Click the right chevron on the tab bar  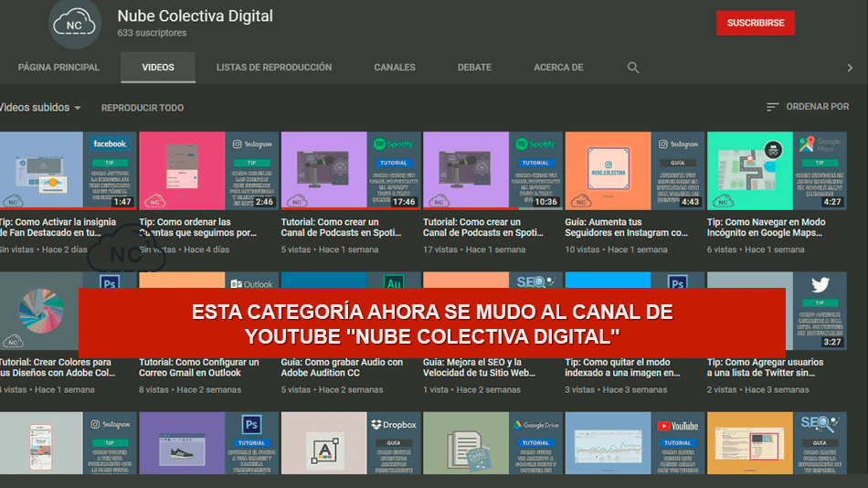pyautogui.click(x=850, y=68)
